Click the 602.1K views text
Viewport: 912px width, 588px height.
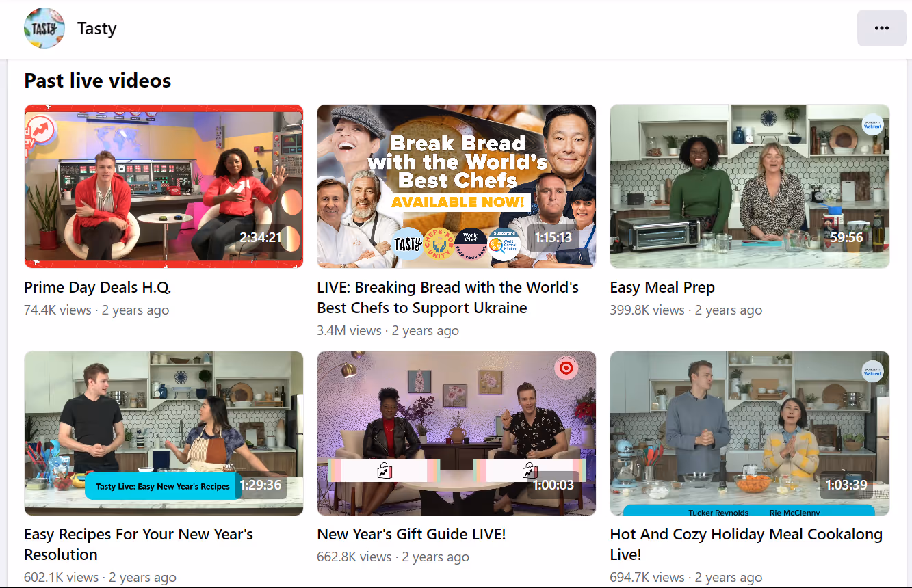tap(61, 577)
